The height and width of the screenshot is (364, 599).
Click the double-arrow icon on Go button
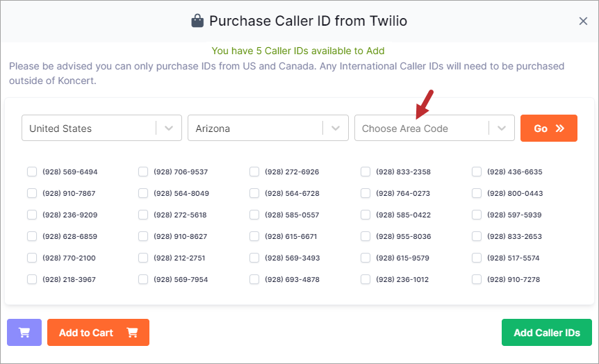click(560, 129)
